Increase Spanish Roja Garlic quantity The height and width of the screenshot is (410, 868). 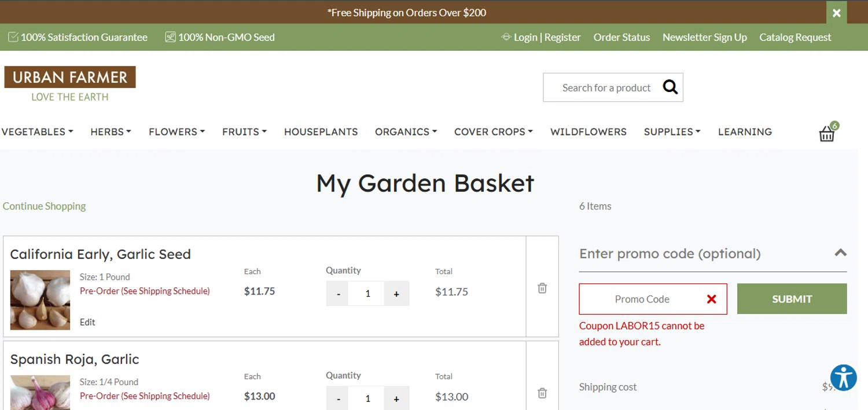pyautogui.click(x=396, y=398)
